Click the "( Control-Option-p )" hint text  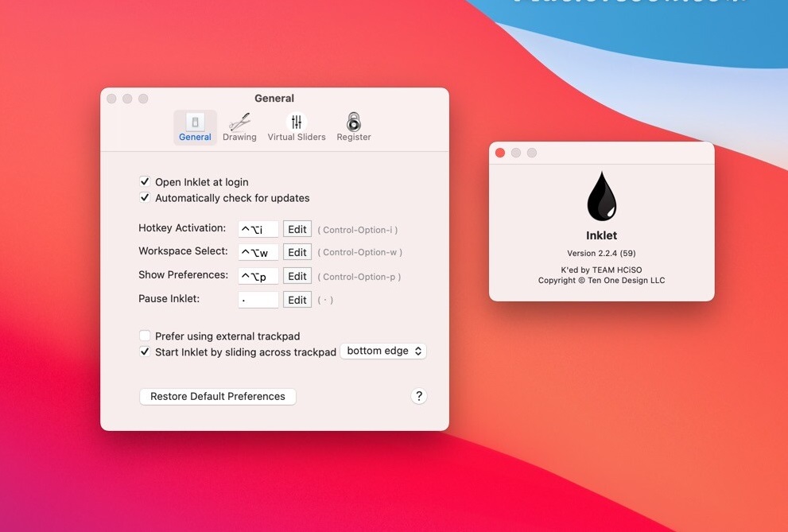[359, 277]
